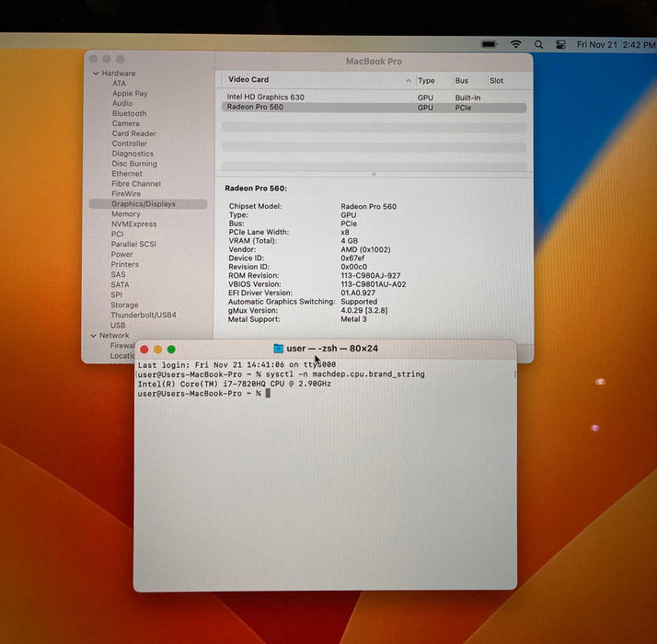This screenshot has width=657, height=644.
Task: Sort by the Video Card column header
Action: [x=248, y=79]
